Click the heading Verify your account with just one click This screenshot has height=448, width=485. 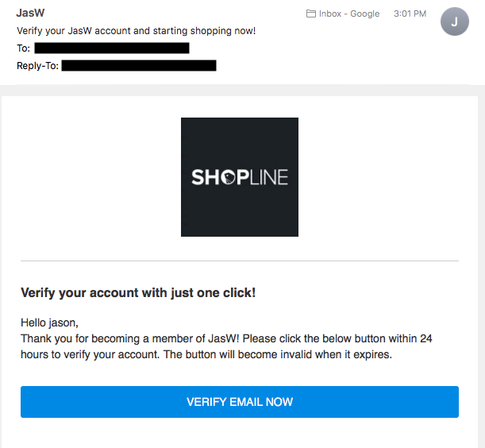click(x=138, y=292)
